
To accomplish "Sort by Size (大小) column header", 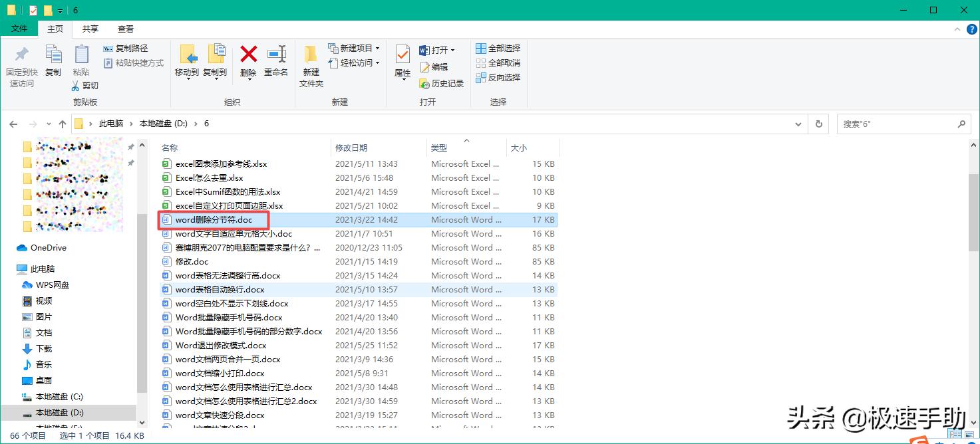I will tap(519, 148).
